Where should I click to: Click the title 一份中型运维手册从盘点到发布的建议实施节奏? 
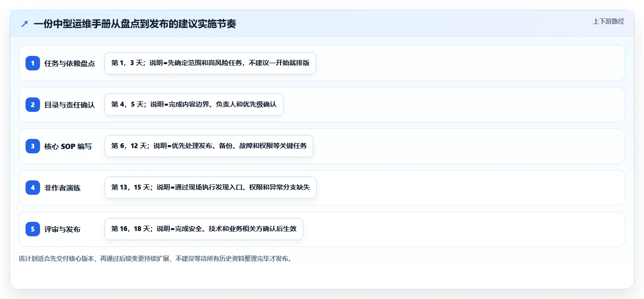(x=135, y=24)
